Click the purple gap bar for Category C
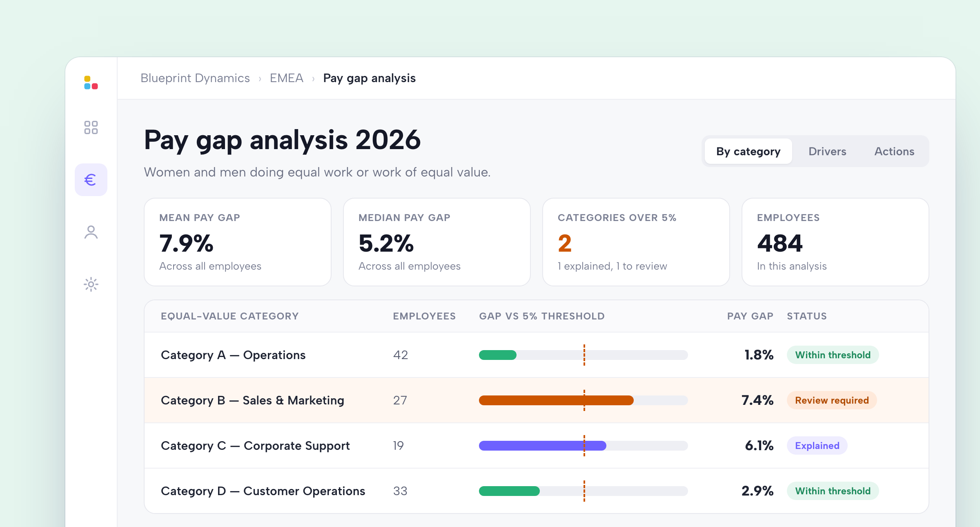The image size is (980, 527). 543,446
